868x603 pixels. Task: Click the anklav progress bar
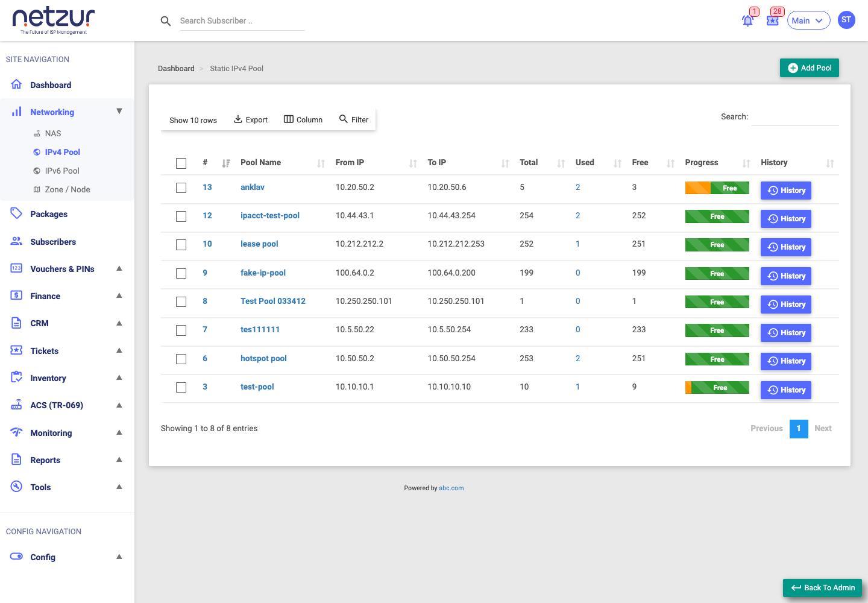click(x=717, y=188)
